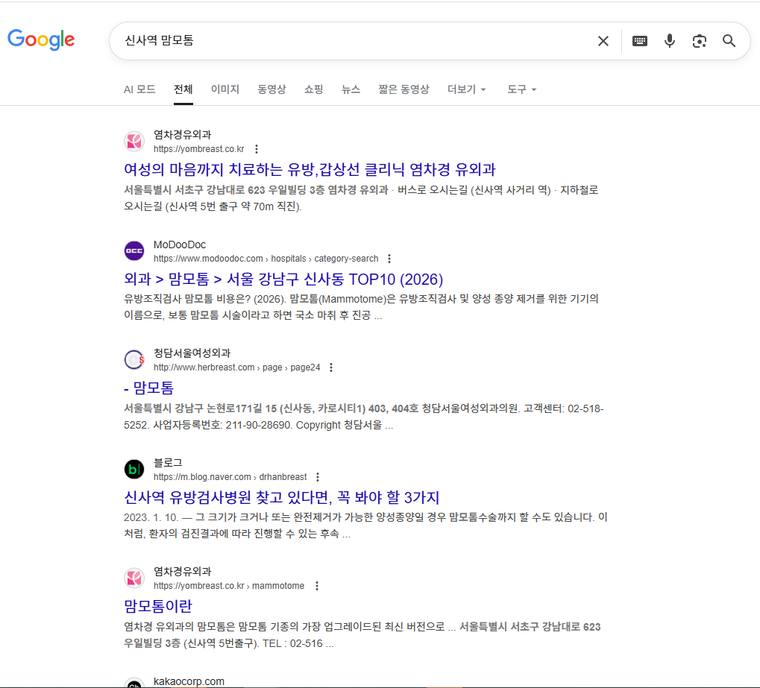Click the modoodoc.com hospitals category-search URL
The height and width of the screenshot is (688, 760).
[266, 258]
